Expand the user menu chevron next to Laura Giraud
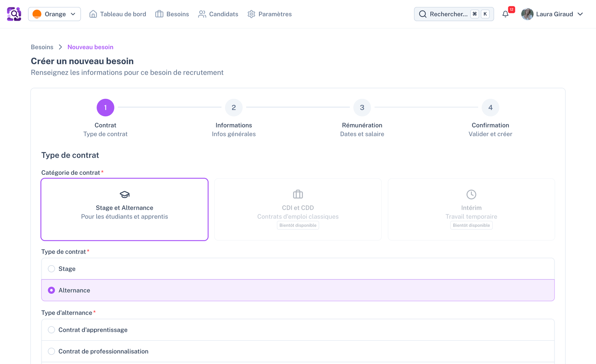Image resolution: width=596 pixels, height=364 pixels. click(580, 14)
